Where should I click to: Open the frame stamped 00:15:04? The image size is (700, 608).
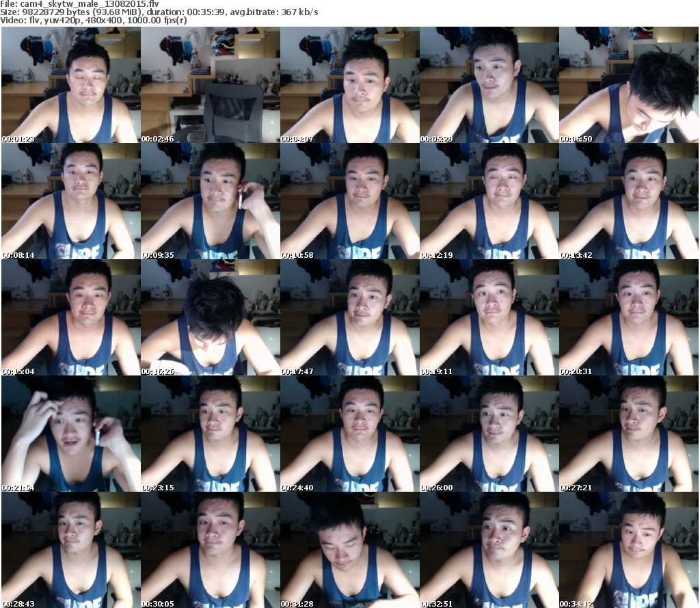[x=71, y=317]
